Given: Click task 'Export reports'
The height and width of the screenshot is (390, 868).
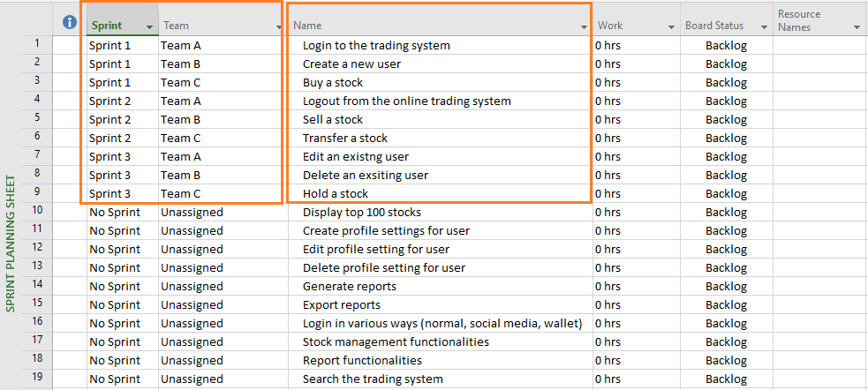Looking at the screenshot, I should pos(342,304).
